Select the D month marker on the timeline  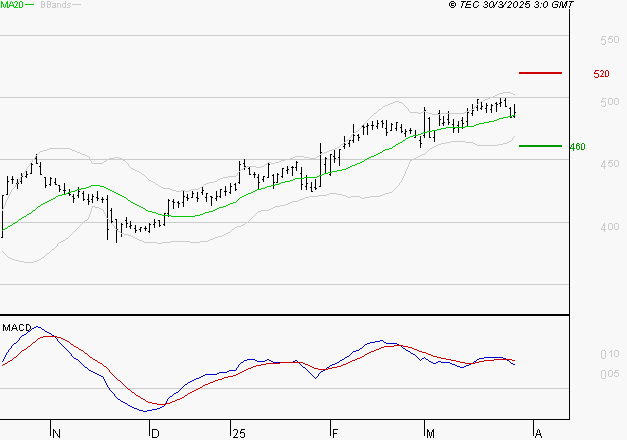tap(155, 434)
